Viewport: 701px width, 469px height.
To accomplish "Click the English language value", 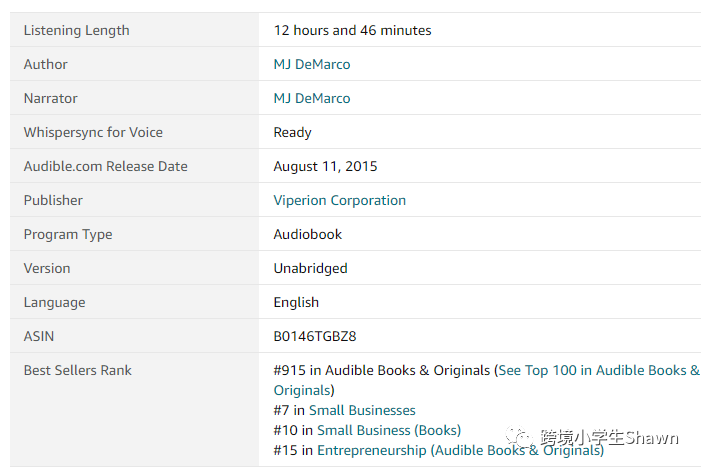I will pyautogui.click(x=296, y=303).
